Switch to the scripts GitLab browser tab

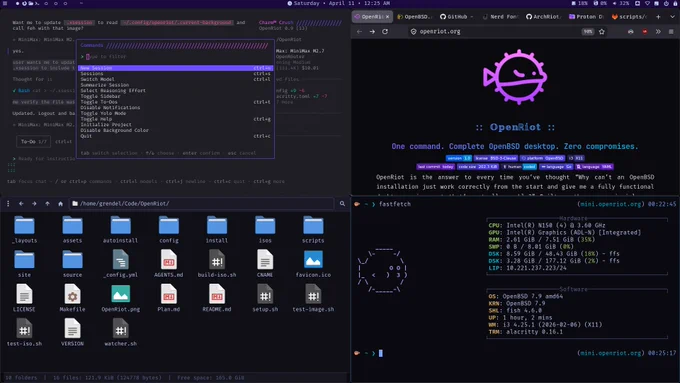click(x=629, y=16)
